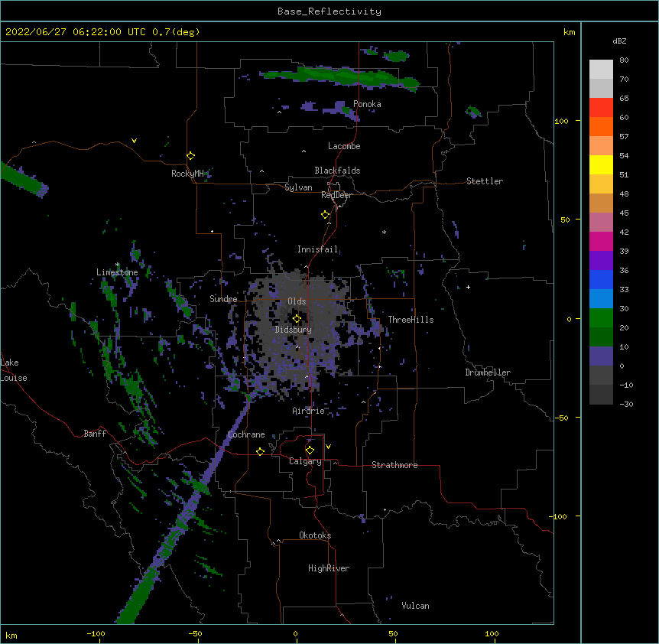Click the white legend swatch at 80 dBZ

[601, 70]
